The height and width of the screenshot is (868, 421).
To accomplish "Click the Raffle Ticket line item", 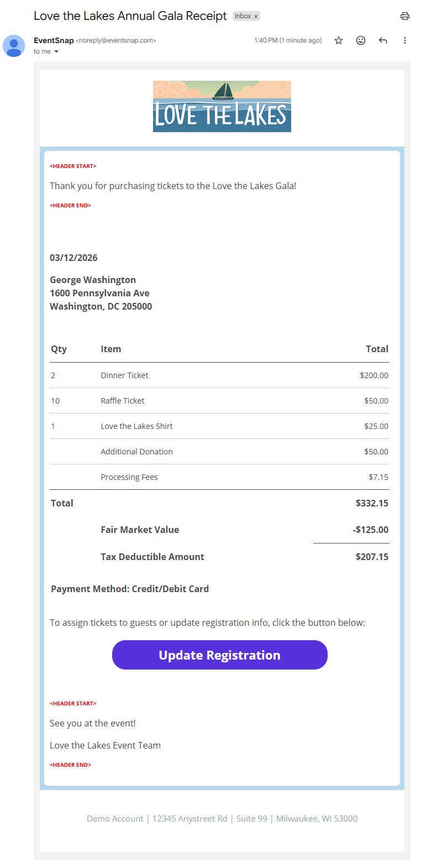I will click(x=122, y=401).
